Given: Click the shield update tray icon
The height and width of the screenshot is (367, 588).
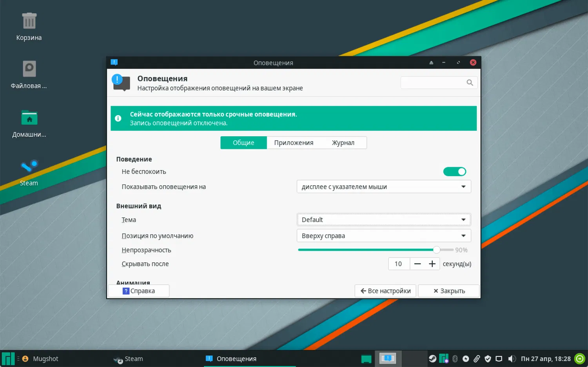Looking at the screenshot, I should coord(488,358).
